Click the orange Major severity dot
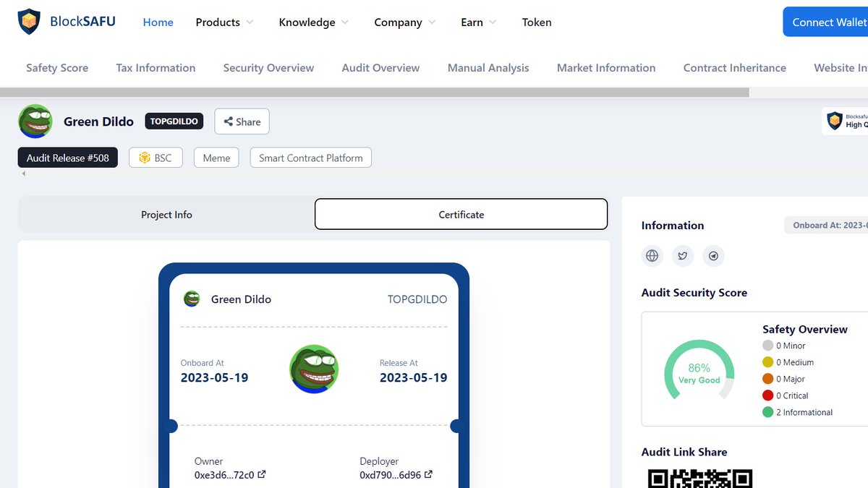The image size is (868, 488). [768, 379]
